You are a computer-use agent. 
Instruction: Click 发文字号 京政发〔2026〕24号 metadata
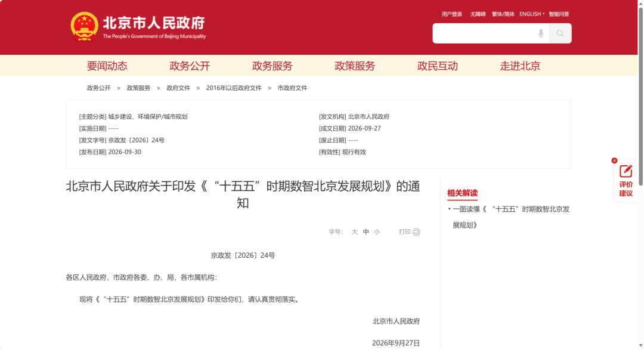[122, 140]
